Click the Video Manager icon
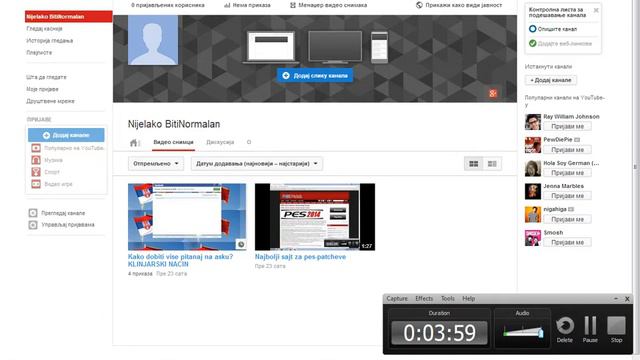This screenshot has height=360, width=640. [293, 5]
